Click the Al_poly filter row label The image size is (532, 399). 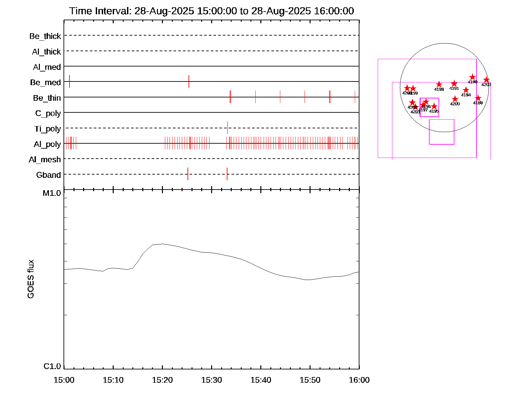[47, 144]
